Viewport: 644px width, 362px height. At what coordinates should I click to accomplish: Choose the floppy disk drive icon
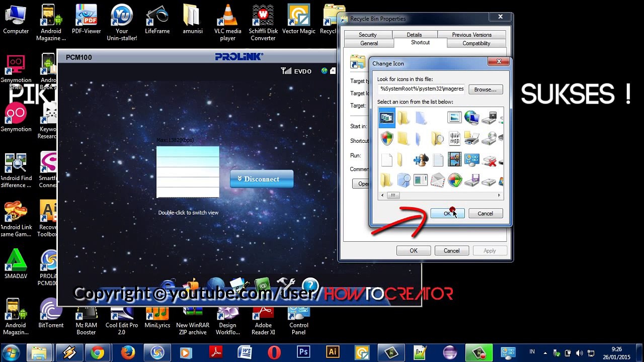(471, 180)
